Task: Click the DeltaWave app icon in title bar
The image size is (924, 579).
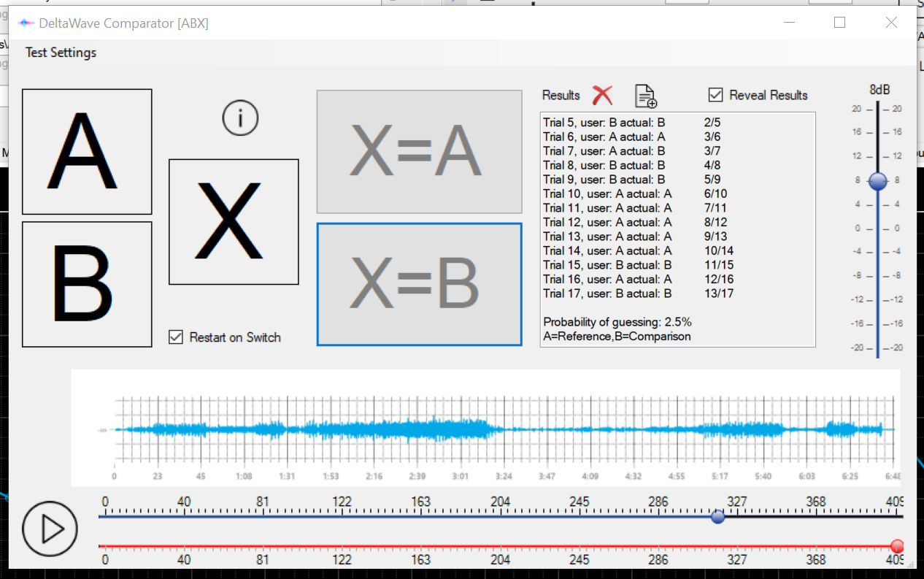Action: point(26,23)
